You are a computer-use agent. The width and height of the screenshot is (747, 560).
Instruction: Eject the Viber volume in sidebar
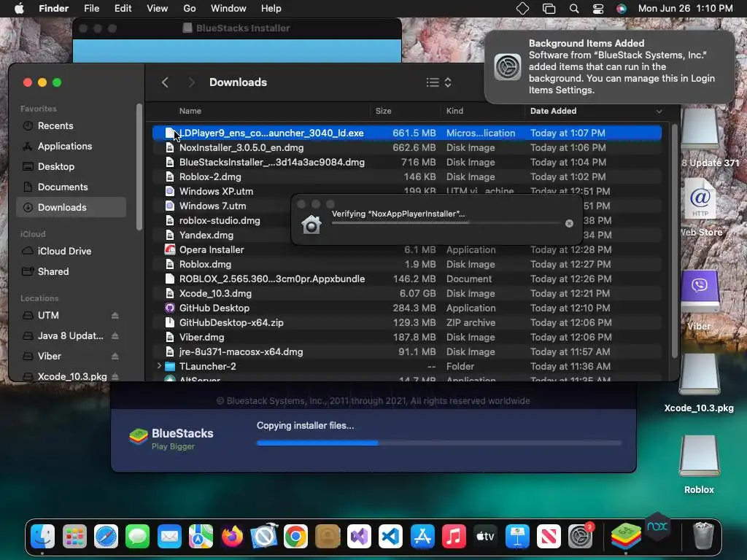coord(115,356)
